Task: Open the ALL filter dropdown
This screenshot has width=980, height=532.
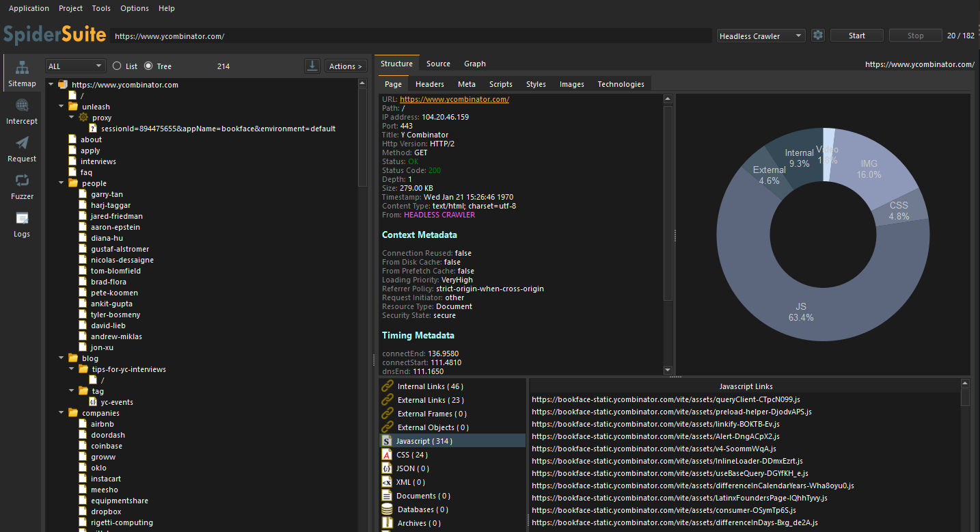Action: point(75,66)
